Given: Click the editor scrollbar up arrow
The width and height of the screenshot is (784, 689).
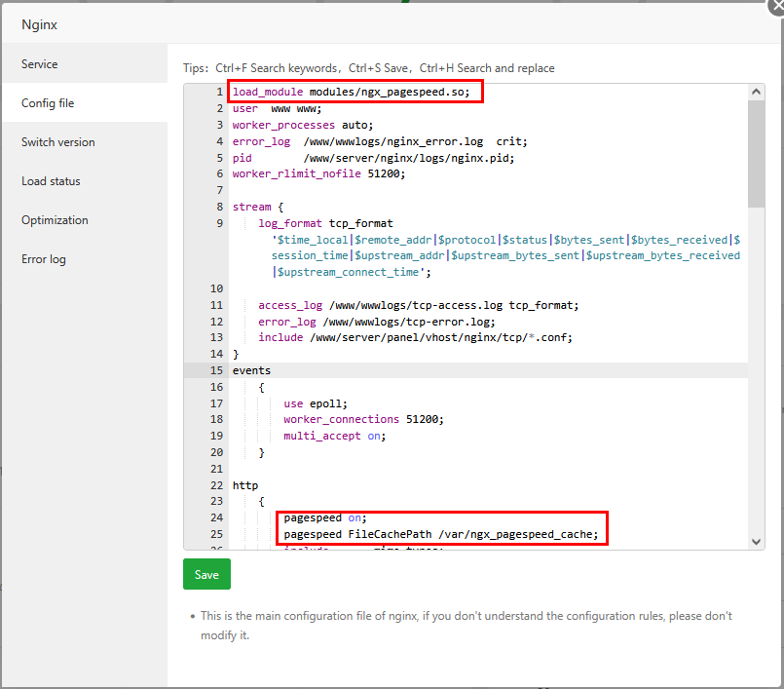Looking at the screenshot, I should point(756,92).
